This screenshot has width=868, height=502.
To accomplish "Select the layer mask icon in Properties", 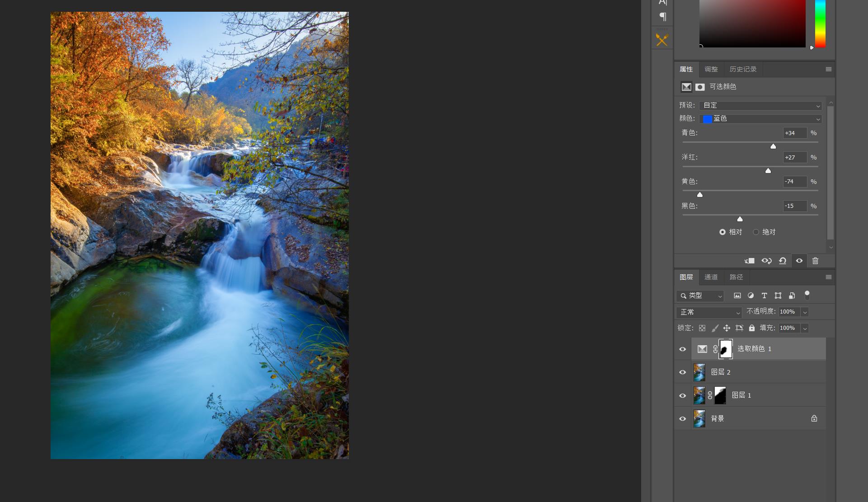I will 700,87.
